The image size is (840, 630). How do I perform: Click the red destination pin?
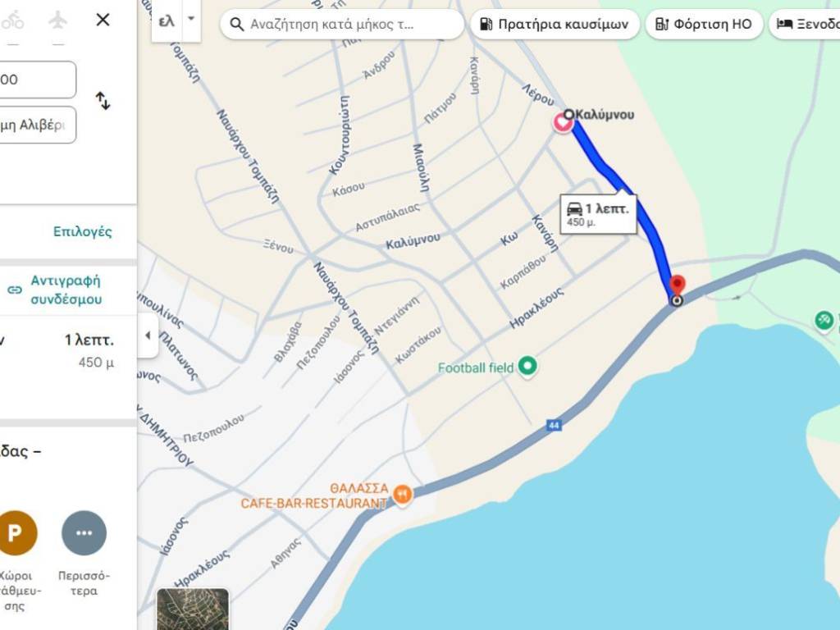677,285
